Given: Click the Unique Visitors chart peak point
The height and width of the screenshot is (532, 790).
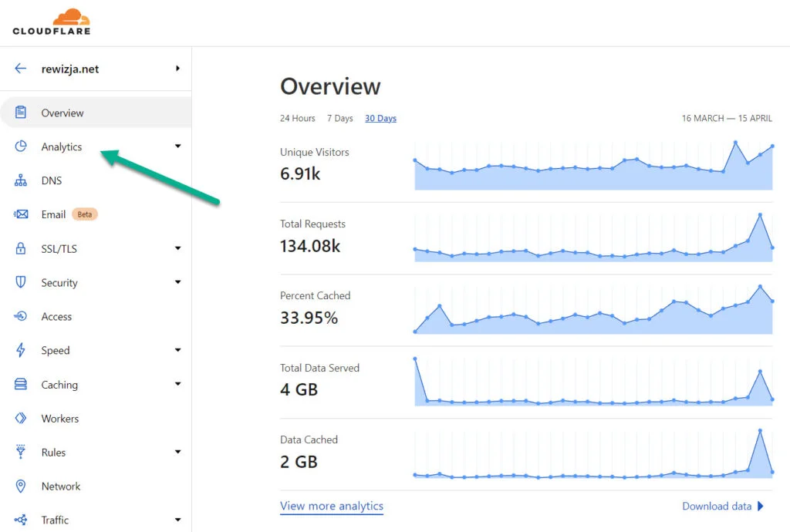Looking at the screenshot, I should (735, 143).
